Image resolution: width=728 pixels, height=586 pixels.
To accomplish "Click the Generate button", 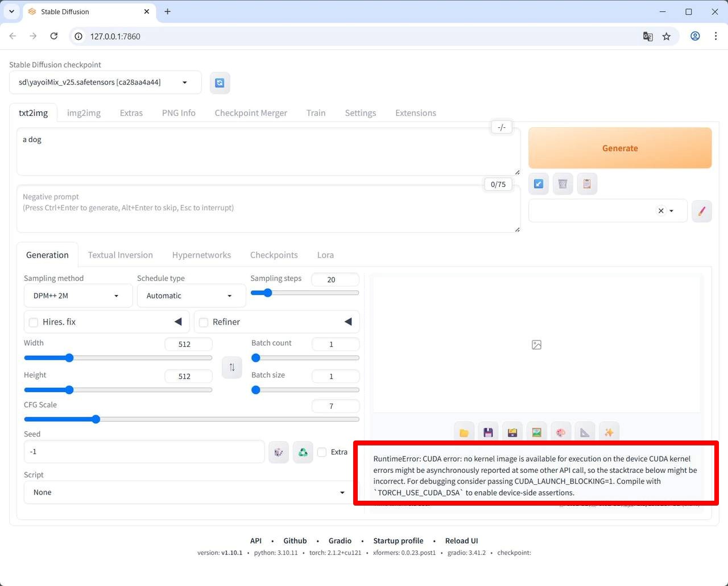I will coord(620,148).
